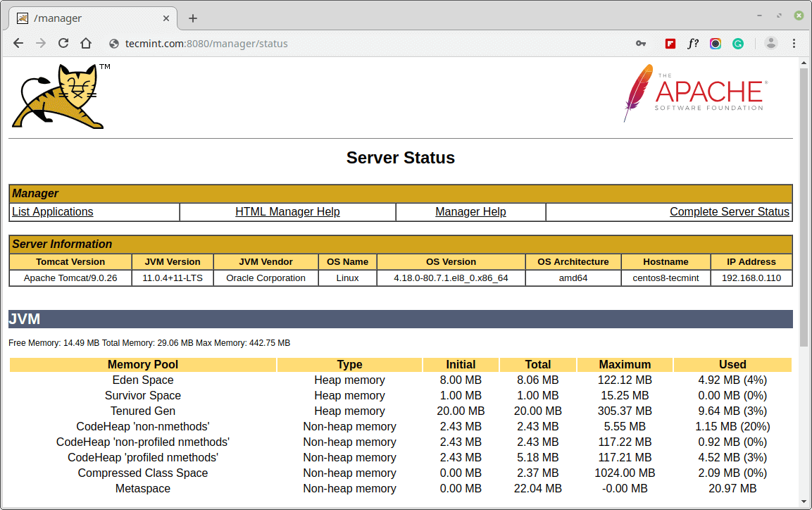The width and height of the screenshot is (812, 510).
Task: Open a new browser tab
Action: [193, 18]
